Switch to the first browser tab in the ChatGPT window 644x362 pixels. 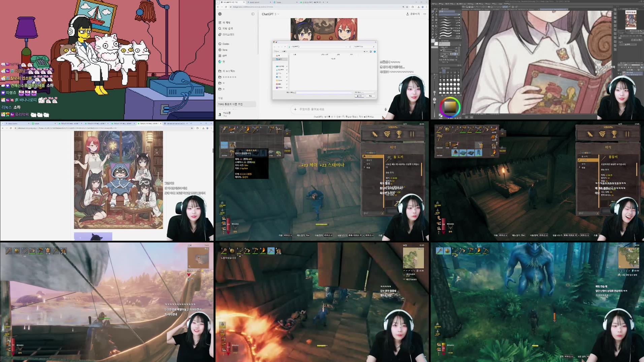pos(232,2)
